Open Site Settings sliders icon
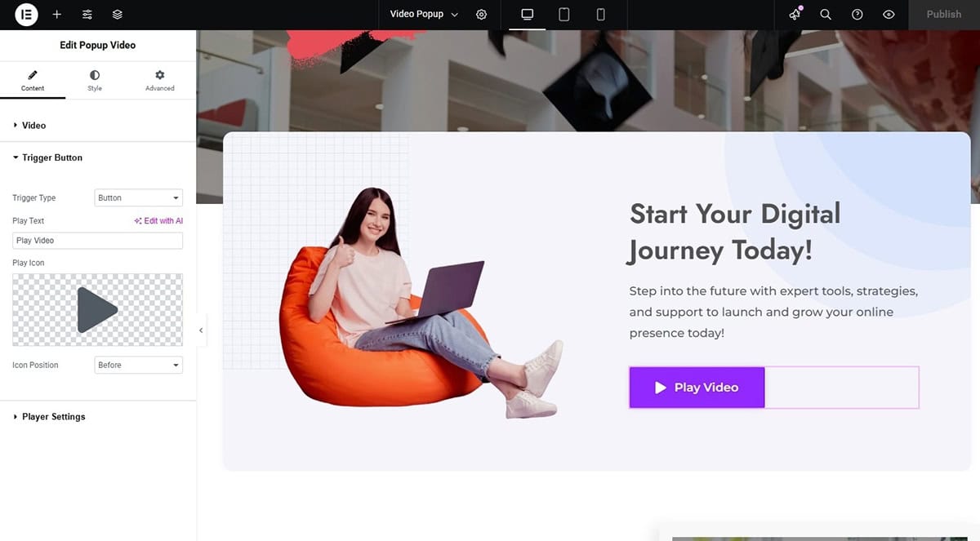This screenshot has width=980, height=541. coord(87,15)
